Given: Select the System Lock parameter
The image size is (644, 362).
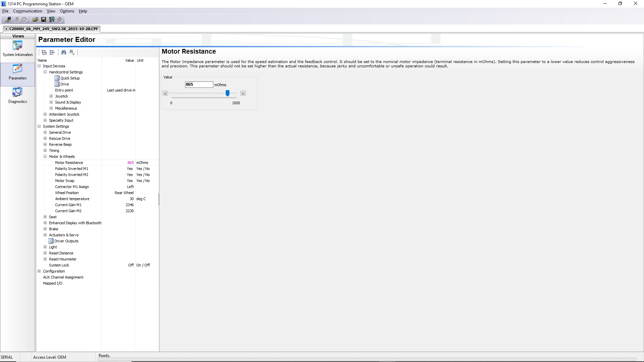Looking at the screenshot, I should [59, 265].
